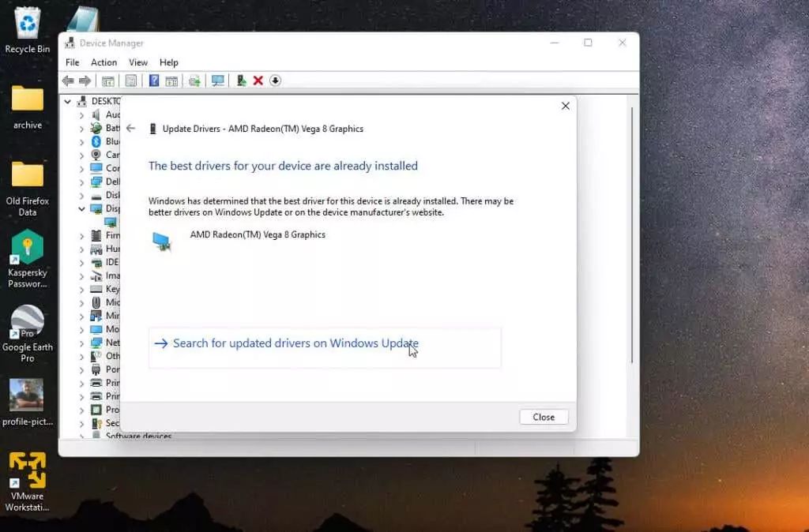Select the 'Software devices' tree row
This screenshot has height=532, width=809.
tap(138, 436)
